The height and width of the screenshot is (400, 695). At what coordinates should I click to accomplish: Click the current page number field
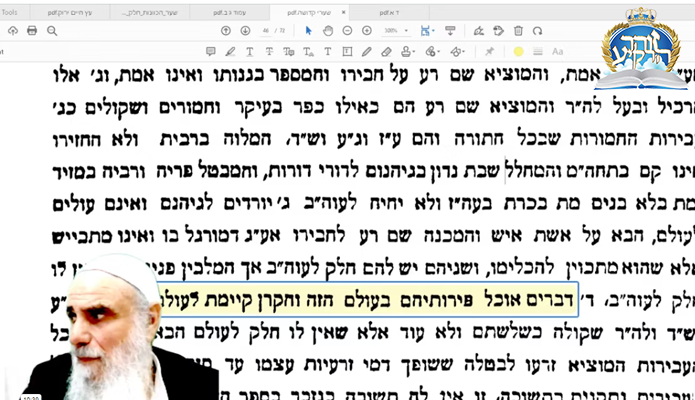click(x=266, y=30)
